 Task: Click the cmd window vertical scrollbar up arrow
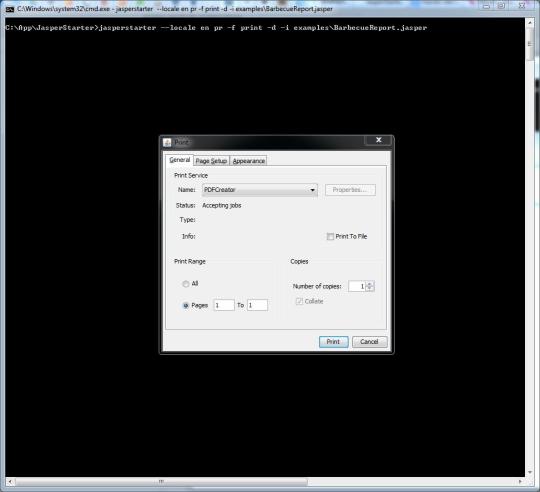click(x=530, y=23)
